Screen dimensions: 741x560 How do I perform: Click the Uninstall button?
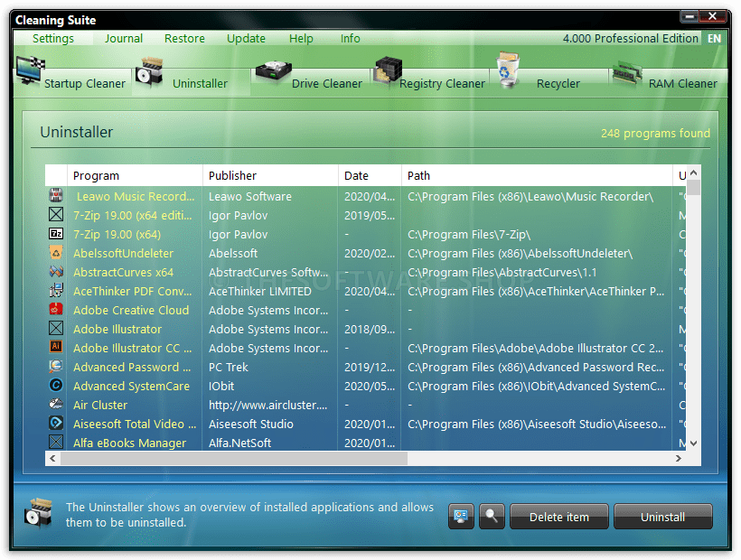pos(662,517)
